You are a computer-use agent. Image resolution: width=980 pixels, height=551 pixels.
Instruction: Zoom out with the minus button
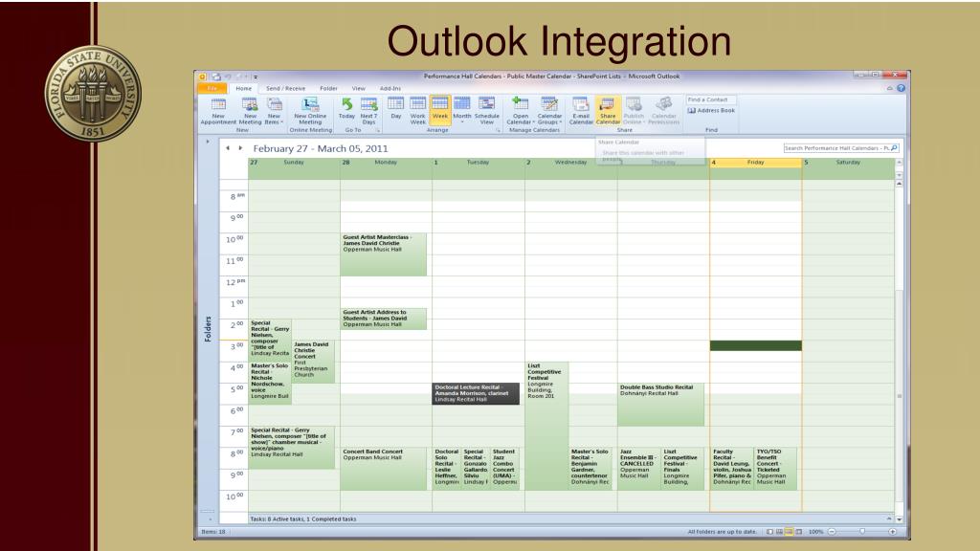click(x=832, y=532)
